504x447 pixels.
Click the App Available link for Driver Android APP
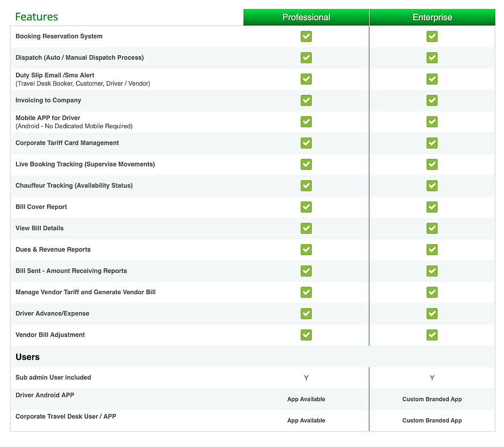click(x=306, y=399)
